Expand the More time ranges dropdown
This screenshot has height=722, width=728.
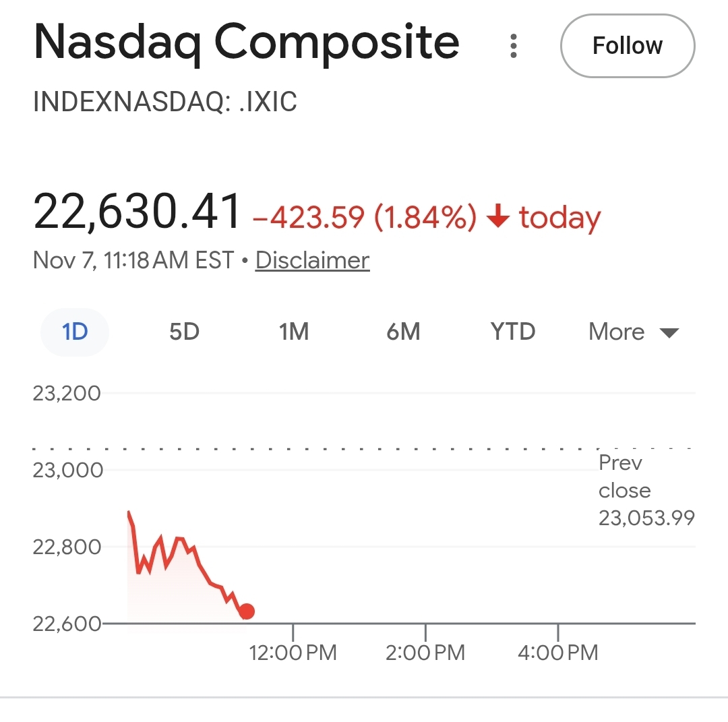(x=633, y=332)
